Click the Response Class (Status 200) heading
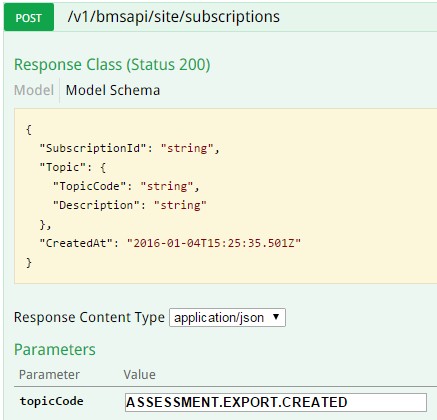This screenshot has height=420, width=437. tap(112, 64)
